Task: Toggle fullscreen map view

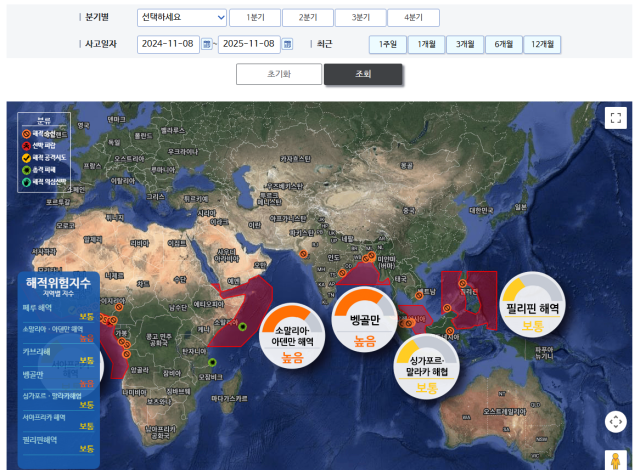Action: coord(615,117)
